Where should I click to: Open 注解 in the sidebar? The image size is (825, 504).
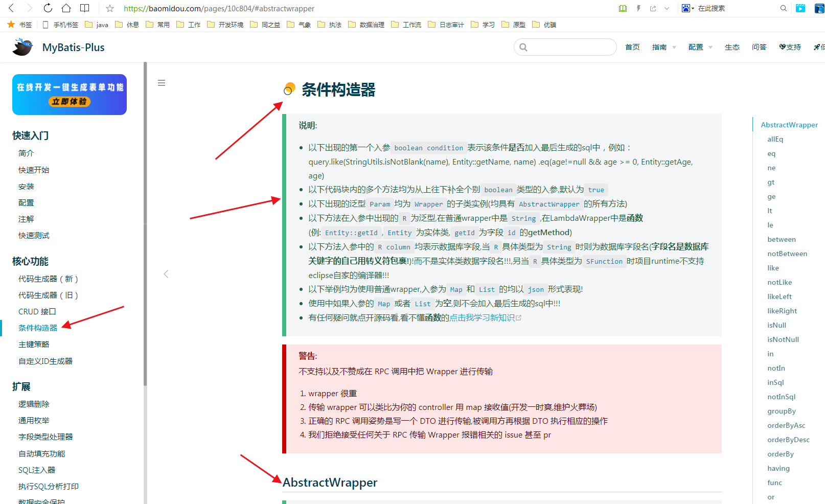click(x=26, y=219)
